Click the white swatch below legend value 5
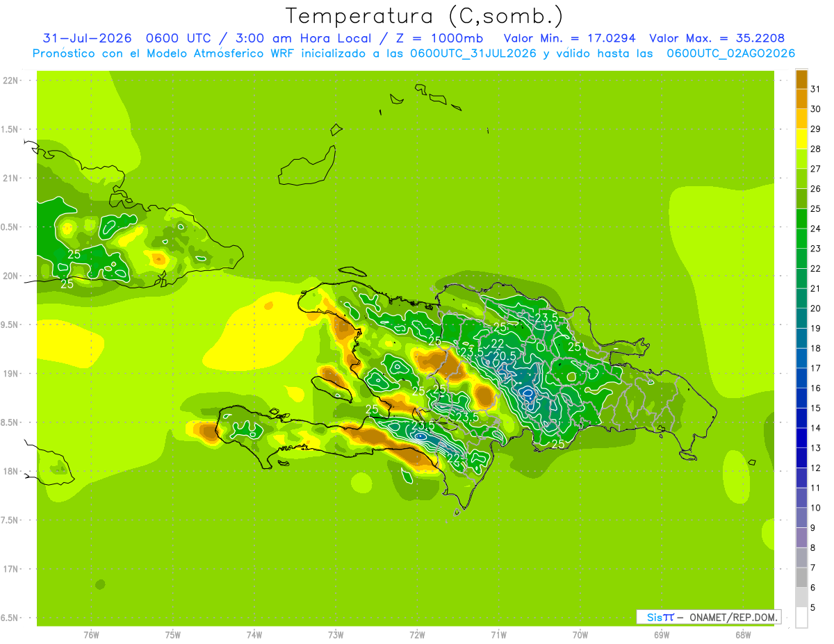 [801, 618]
